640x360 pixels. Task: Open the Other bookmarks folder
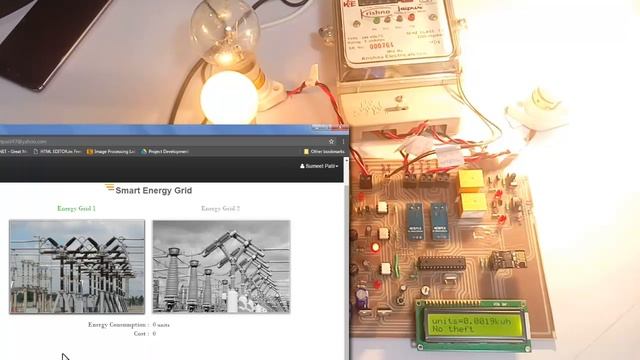(x=324, y=151)
